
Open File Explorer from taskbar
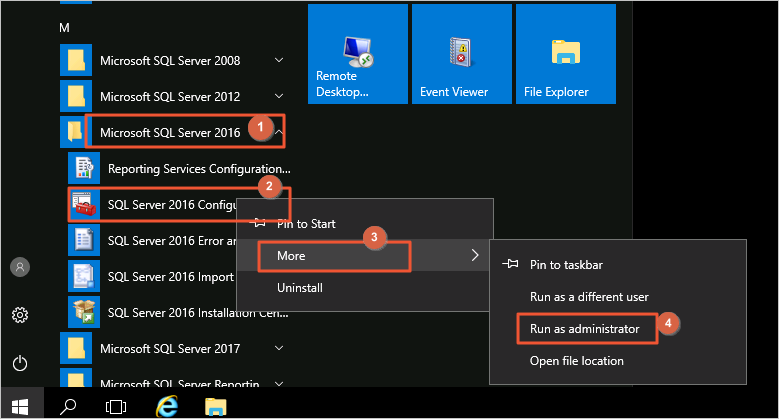pos(216,407)
